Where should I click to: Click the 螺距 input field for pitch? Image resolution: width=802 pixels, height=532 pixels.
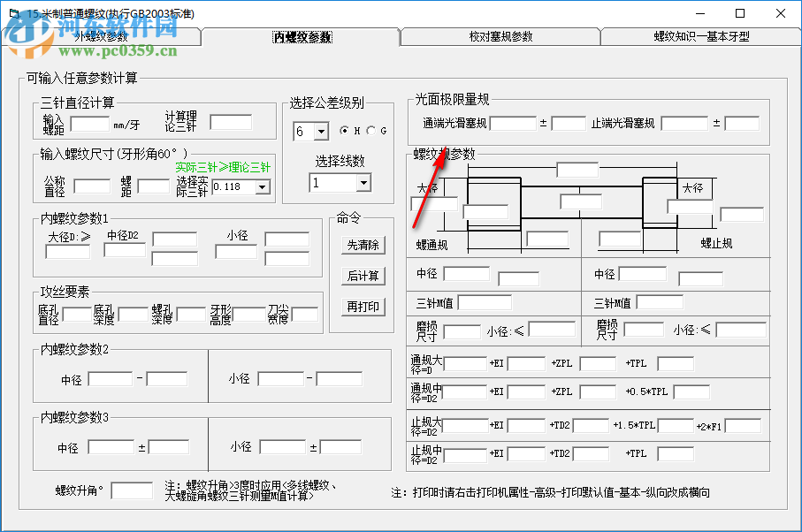(x=154, y=186)
